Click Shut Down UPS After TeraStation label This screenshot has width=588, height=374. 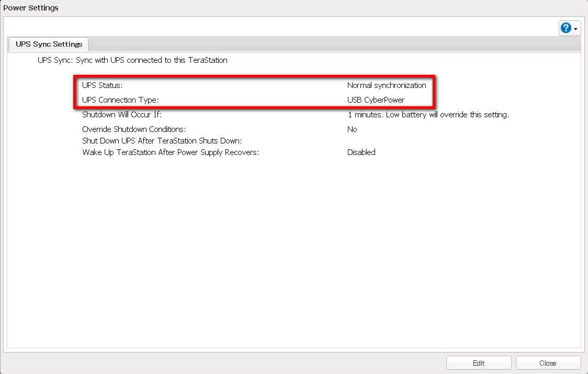(x=162, y=140)
